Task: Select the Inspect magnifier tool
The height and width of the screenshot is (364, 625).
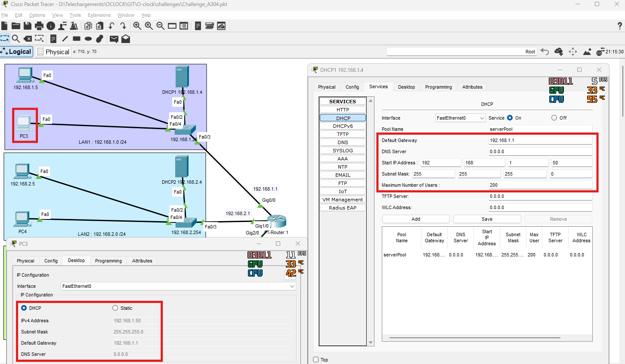Action: click(x=16, y=39)
